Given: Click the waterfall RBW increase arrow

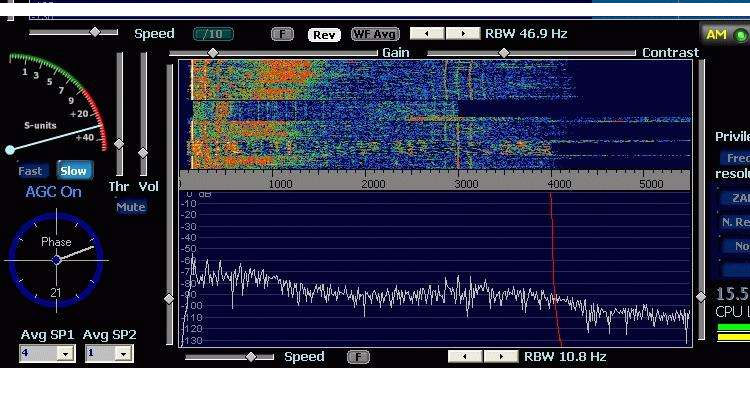Looking at the screenshot, I should [x=463, y=33].
